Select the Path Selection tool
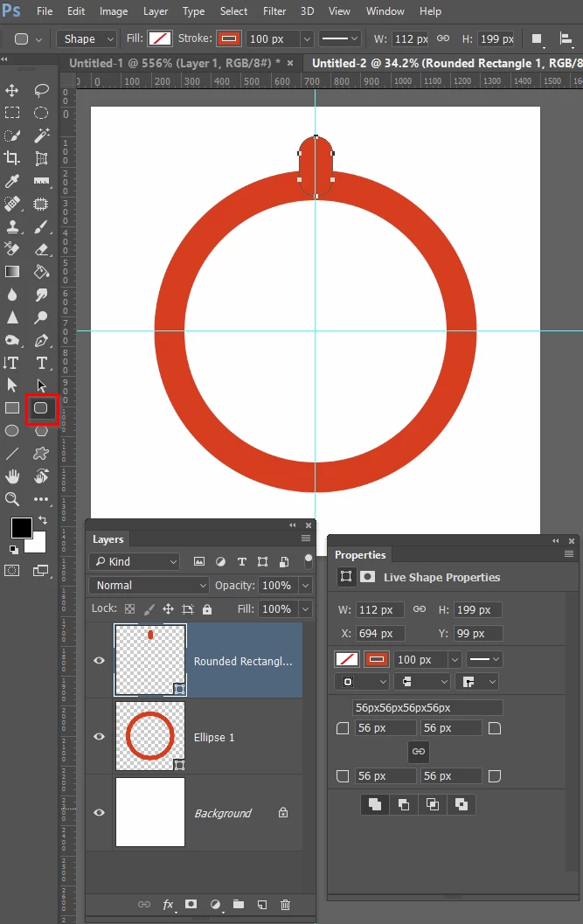 coord(11,386)
